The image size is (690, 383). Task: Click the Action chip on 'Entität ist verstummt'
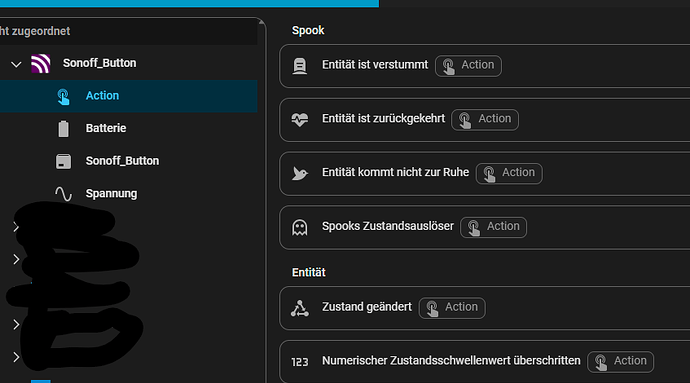(468, 66)
